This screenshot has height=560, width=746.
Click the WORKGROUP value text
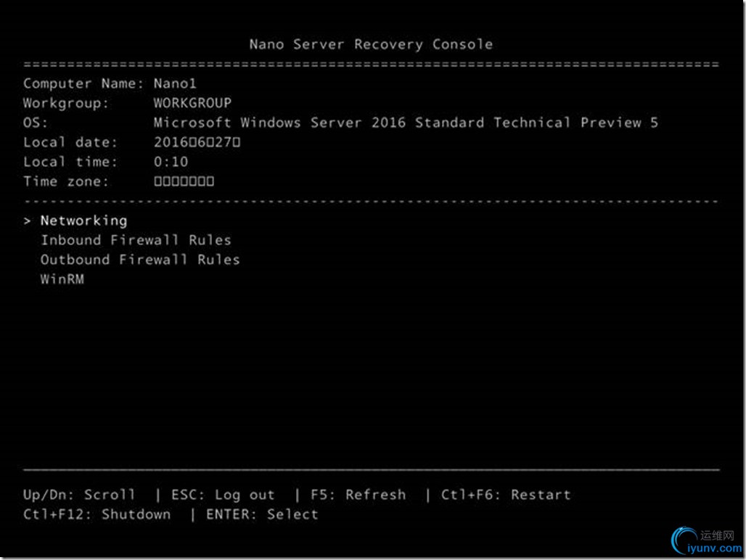point(192,103)
